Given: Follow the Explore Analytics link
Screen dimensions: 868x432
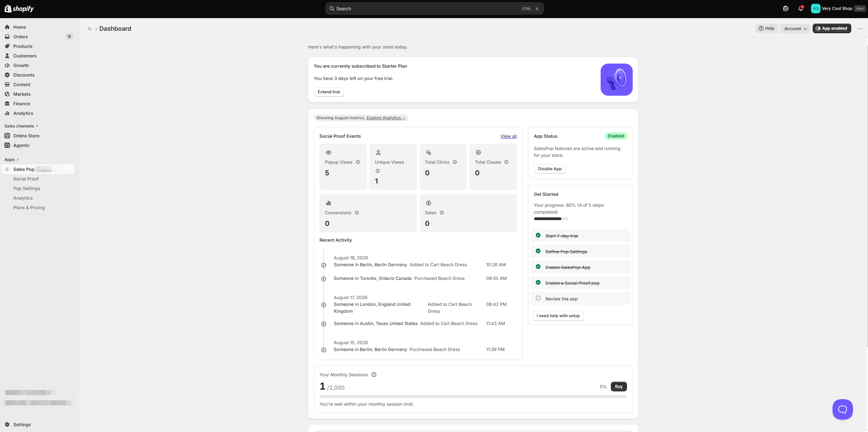Looking at the screenshot, I should point(386,118).
